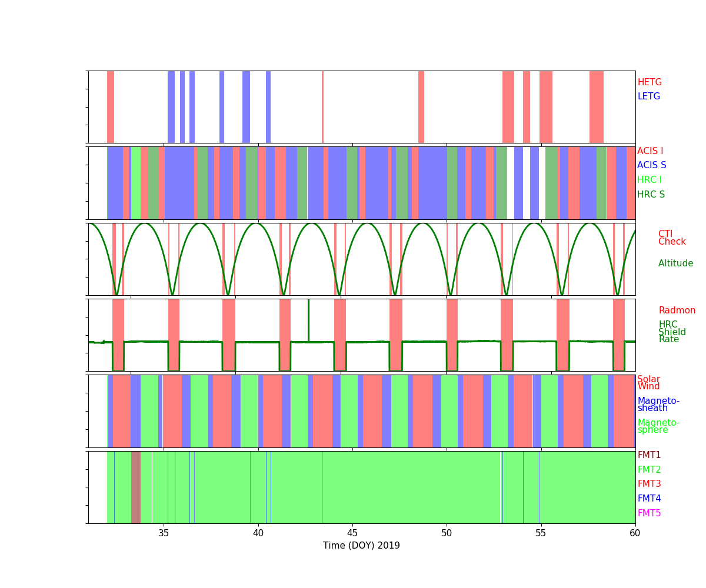
Task: Click the x-axis tick label 55
Action: point(541,533)
